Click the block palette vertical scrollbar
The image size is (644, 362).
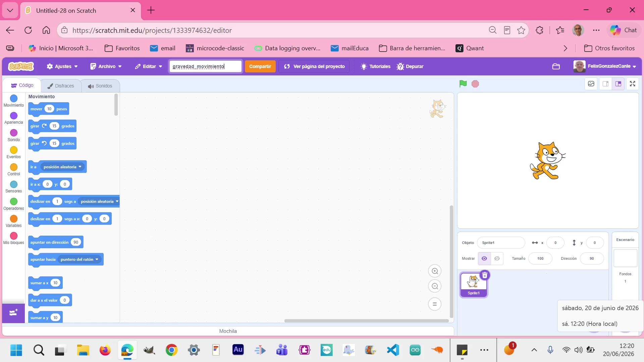(x=116, y=105)
